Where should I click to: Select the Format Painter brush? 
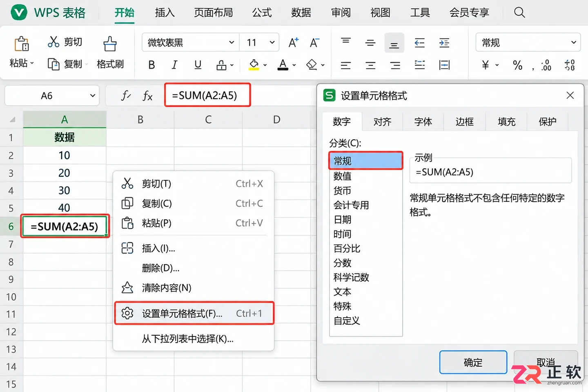click(x=110, y=44)
